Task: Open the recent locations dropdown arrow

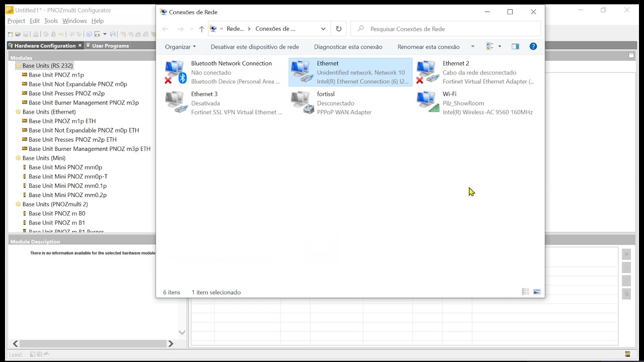Action: coord(192,29)
